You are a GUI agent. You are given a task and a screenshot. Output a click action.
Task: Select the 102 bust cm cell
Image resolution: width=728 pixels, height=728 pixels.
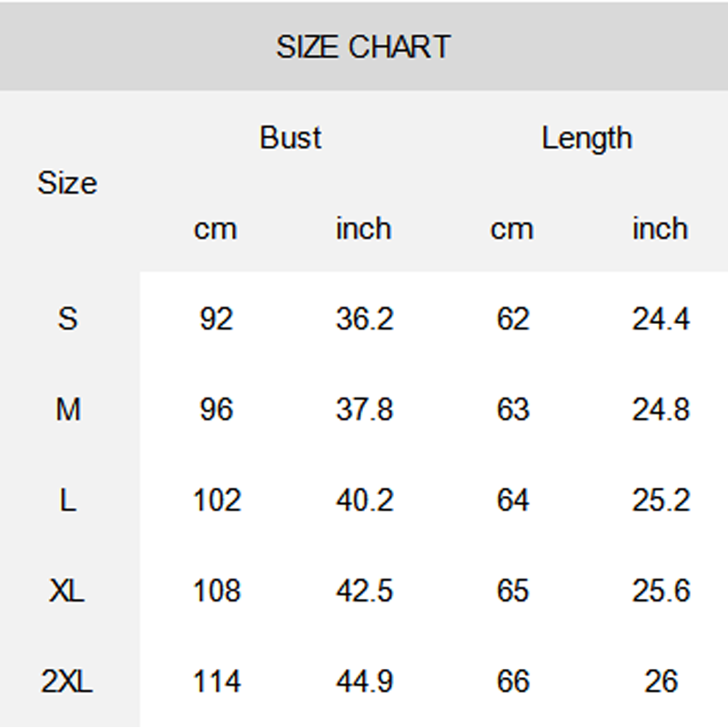pyautogui.click(x=217, y=500)
